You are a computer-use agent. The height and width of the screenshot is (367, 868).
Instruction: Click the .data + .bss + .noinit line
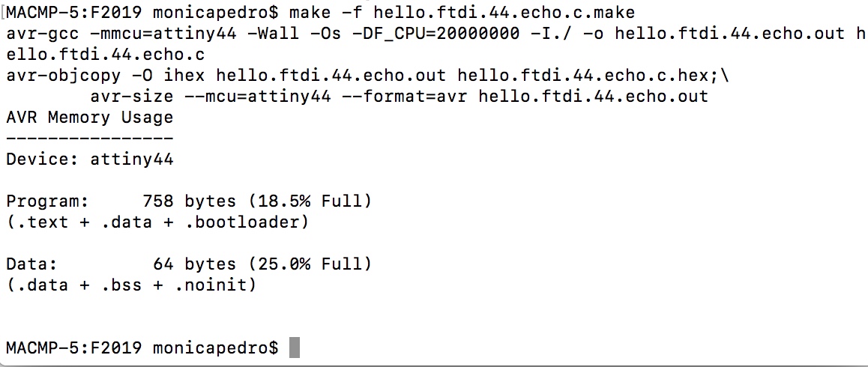(x=132, y=285)
